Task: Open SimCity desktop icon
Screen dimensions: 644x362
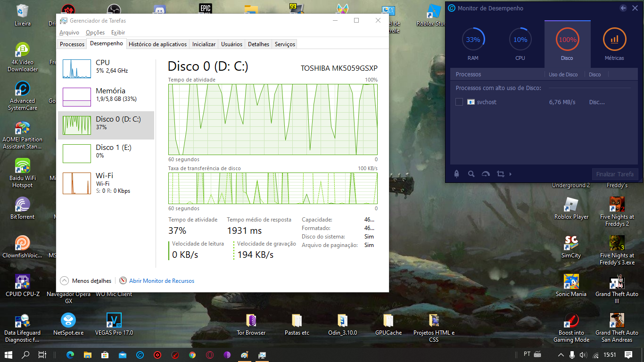Action: point(571,247)
